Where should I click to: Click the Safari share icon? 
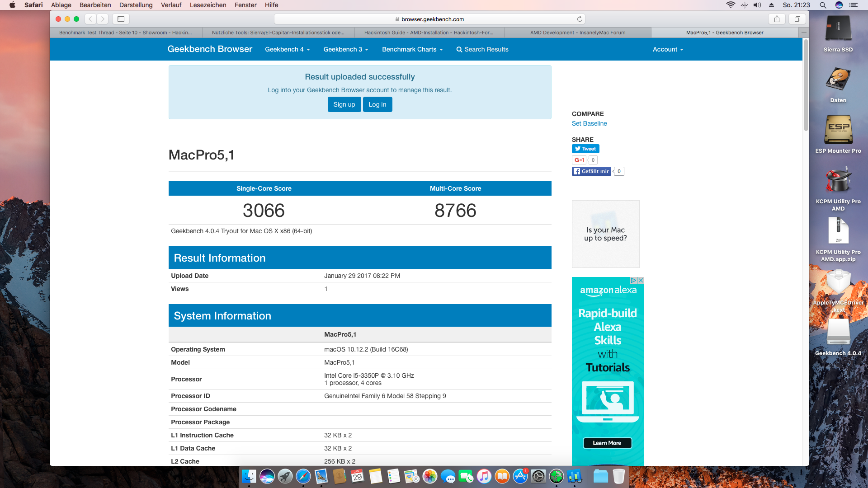tap(777, 19)
